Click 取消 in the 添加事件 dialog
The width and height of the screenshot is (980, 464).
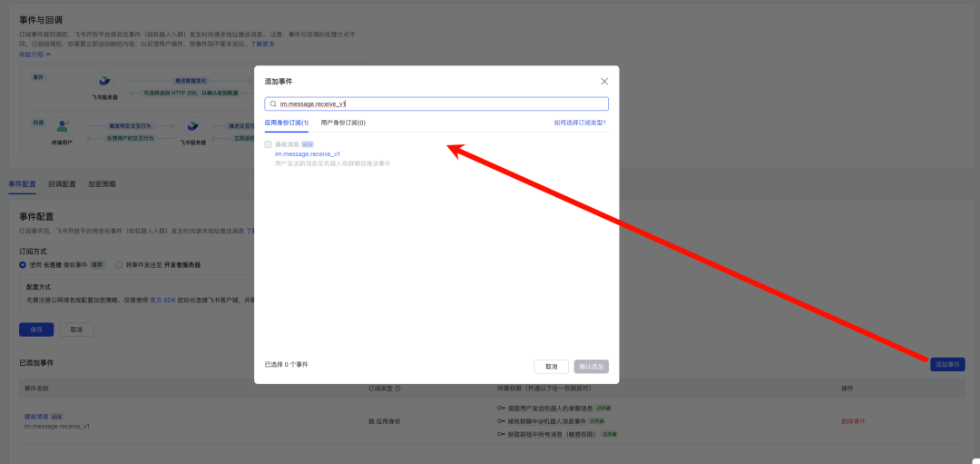(x=552, y=367)
